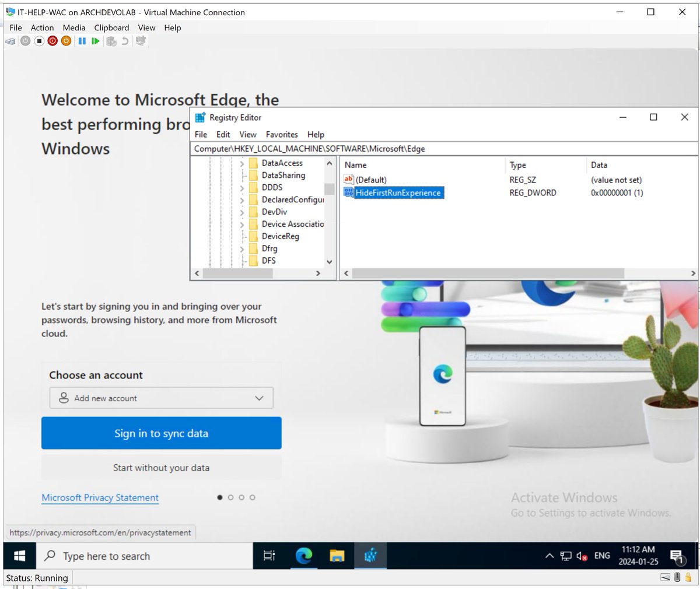Screen dimensions: 700x589
Task: Open the taskbar clock and date
Action: click(x=639, y=556)
